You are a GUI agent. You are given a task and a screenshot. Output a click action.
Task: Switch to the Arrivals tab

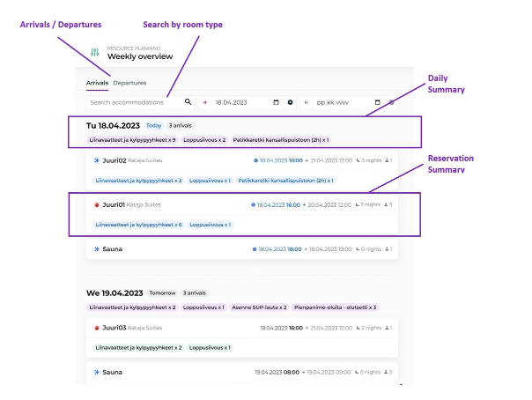pyautogui.click(x=97, y=83)
